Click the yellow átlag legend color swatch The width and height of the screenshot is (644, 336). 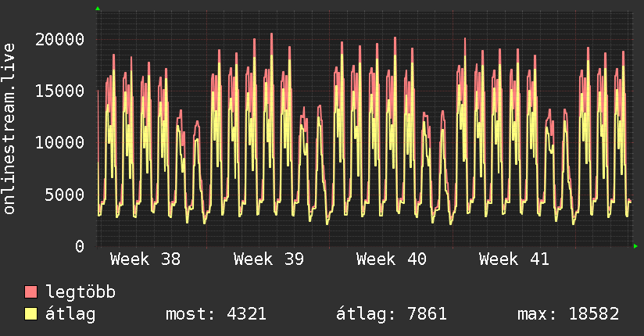click(x=31, y=314)
